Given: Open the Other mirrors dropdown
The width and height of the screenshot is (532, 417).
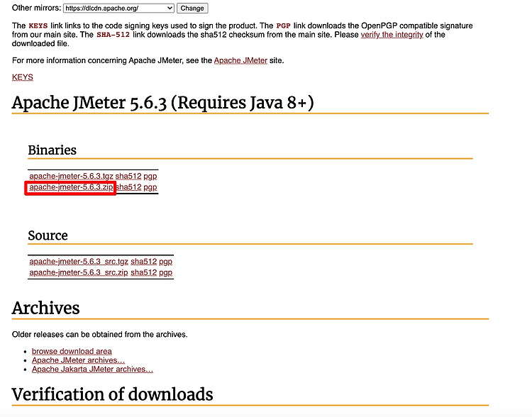Looking at the screenshot, I should [x=118, y=8].
